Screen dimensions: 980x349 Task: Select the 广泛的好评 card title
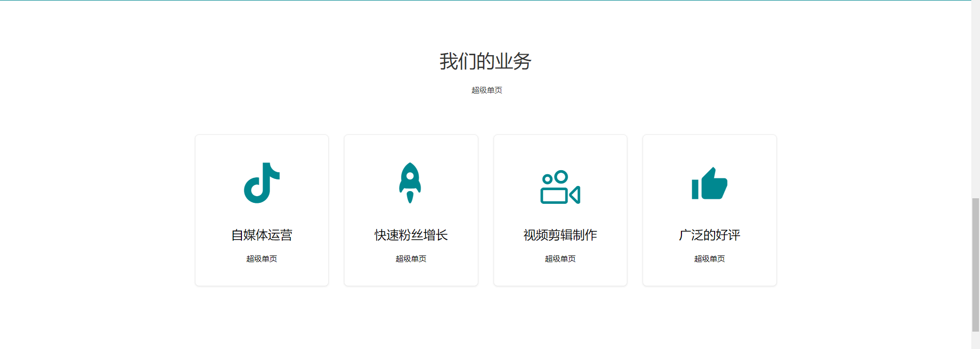click(x=709, y=235)
